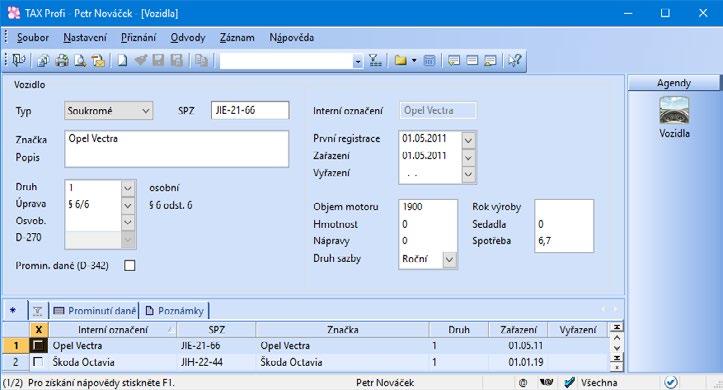The width and height of the screenshot is (723, 390).
Task: Click the filter funnel icon in toolbar
Action: (x=375, y=60)
